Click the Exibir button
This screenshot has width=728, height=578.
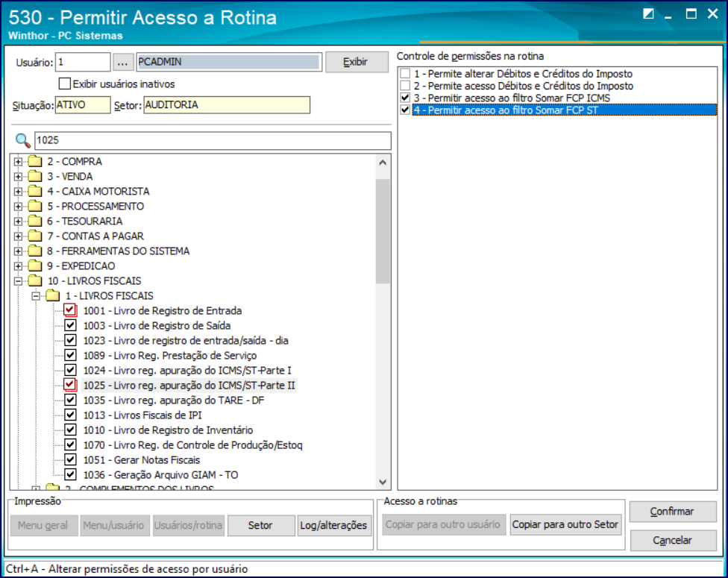click(x=357, y=62)
